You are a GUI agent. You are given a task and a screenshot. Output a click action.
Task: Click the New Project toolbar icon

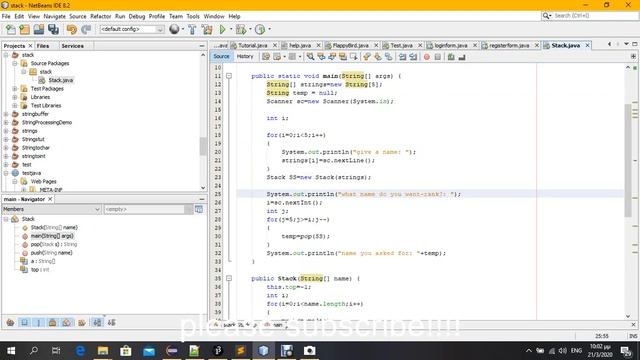coord(24,29)
